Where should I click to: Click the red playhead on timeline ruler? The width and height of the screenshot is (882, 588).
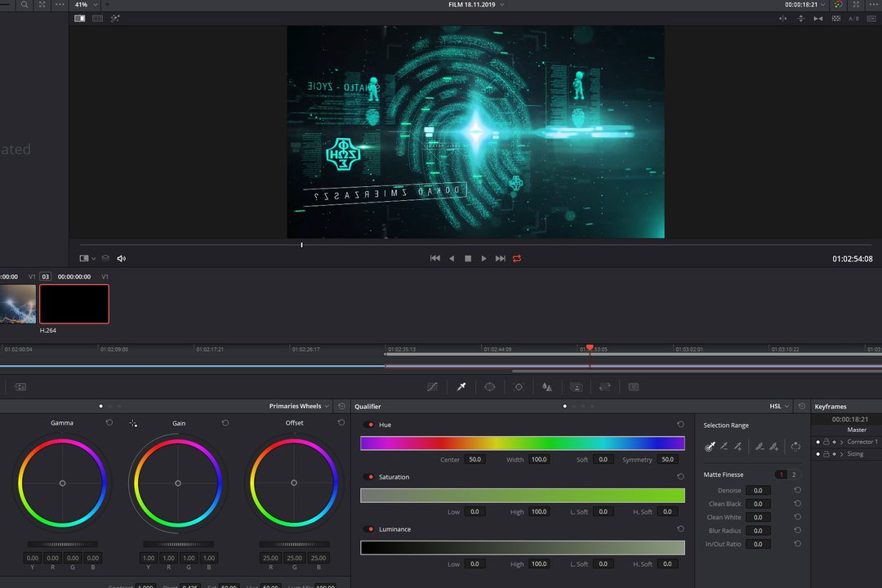590,348
